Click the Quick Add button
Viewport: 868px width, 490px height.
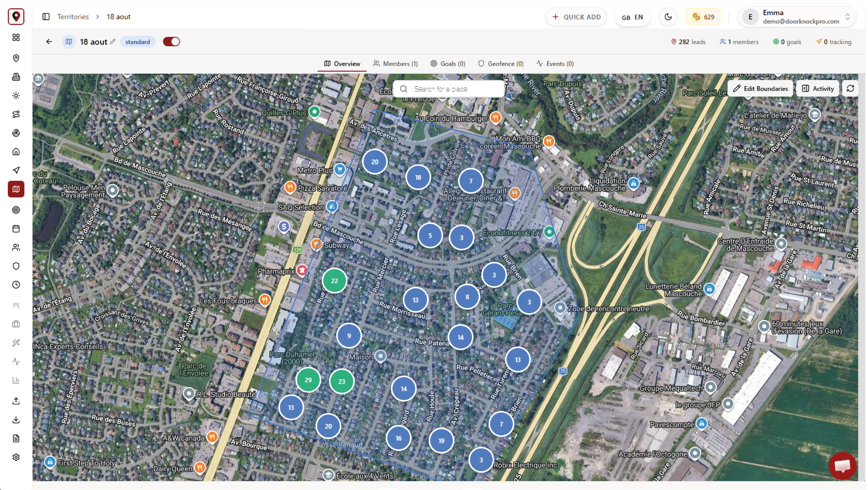tap(576, 17)
